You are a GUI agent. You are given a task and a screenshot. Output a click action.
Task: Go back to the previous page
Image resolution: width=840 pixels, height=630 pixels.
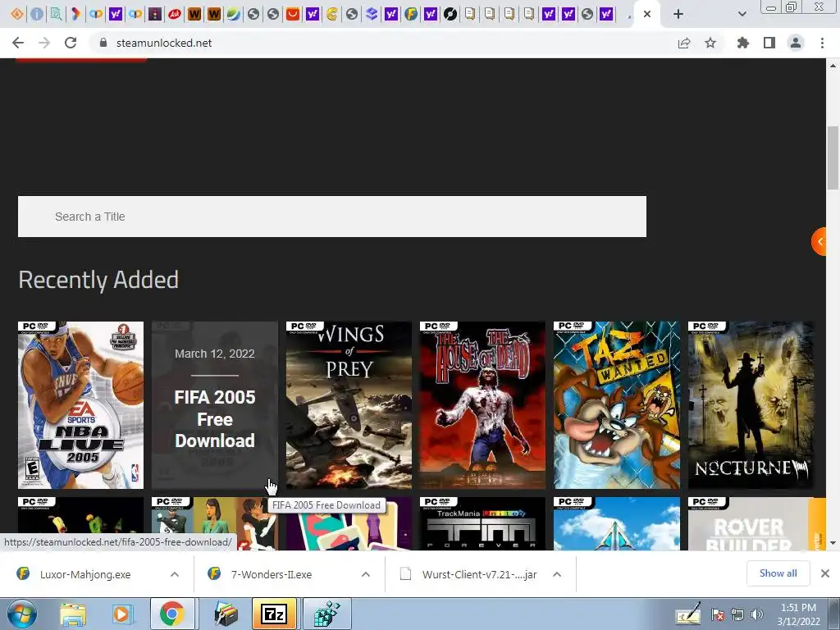[18, 43]
